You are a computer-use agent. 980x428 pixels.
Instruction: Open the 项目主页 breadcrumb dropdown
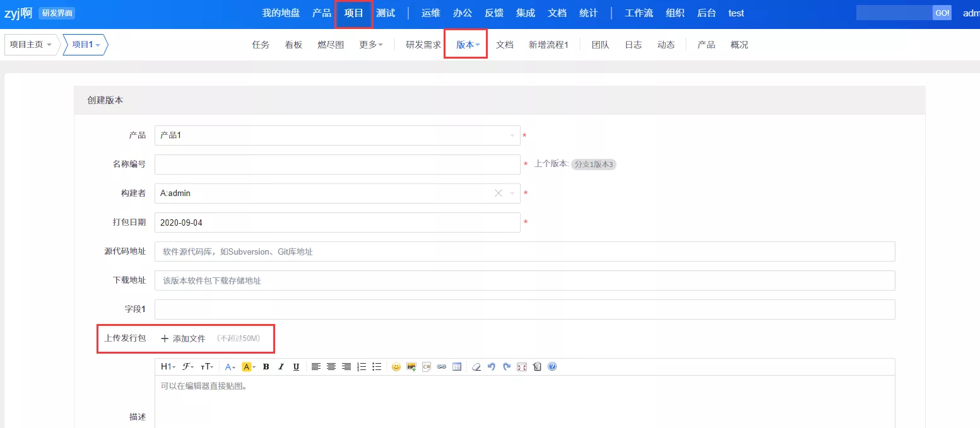(31, 45)
